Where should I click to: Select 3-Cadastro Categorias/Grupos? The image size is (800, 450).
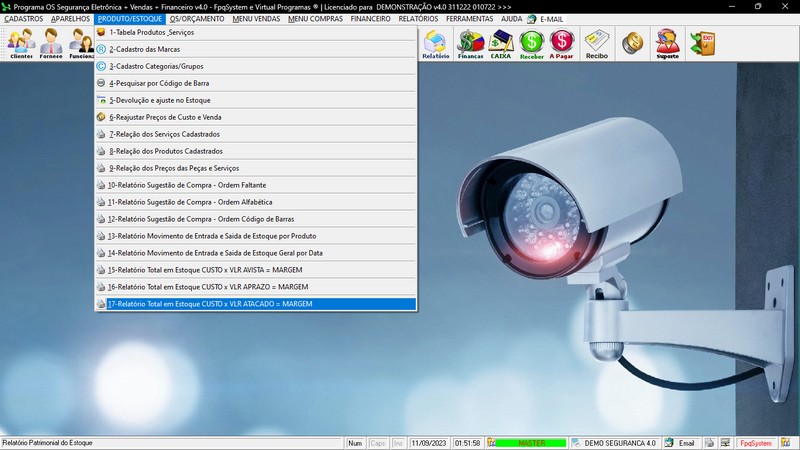[256, 66]
